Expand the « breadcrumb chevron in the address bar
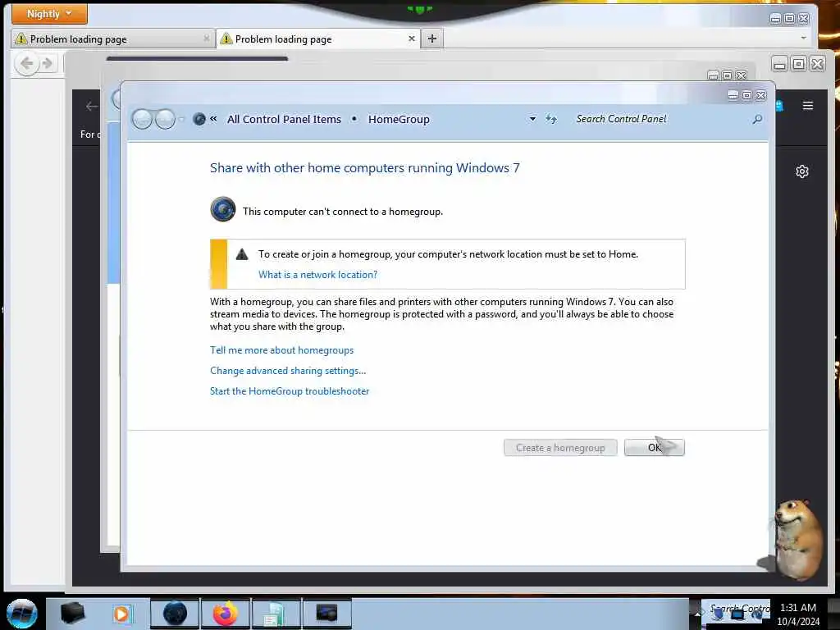The width and height of the screenshot is (840, 630). click(213, 118)
